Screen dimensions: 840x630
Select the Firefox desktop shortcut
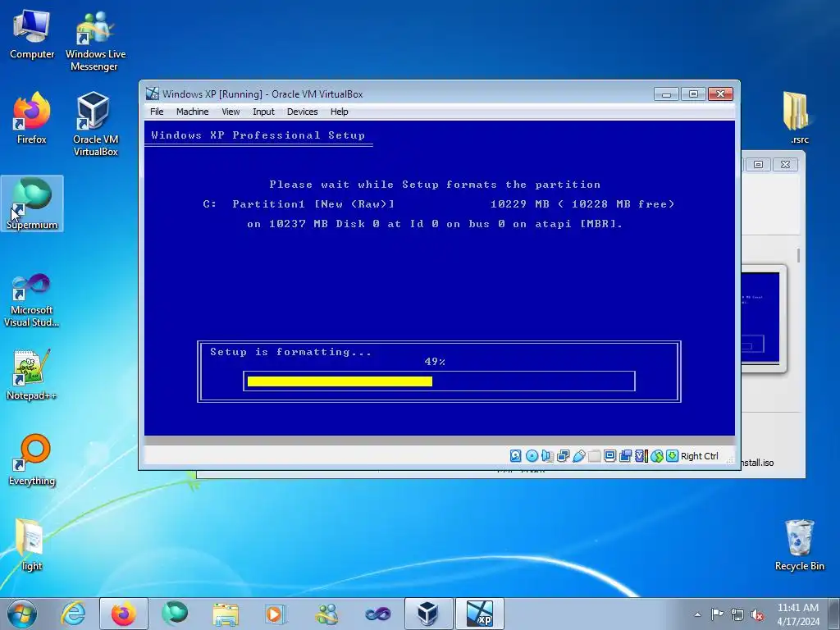click(32, 118)
